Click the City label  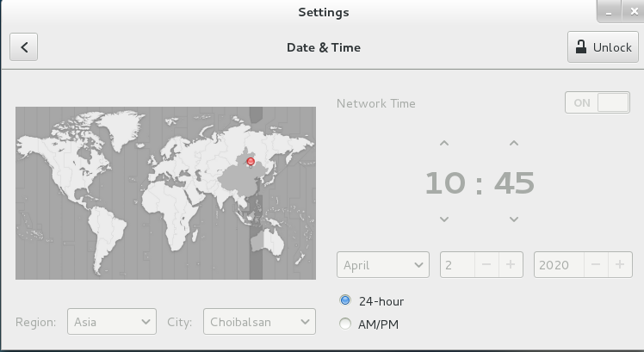pos(179,322)
